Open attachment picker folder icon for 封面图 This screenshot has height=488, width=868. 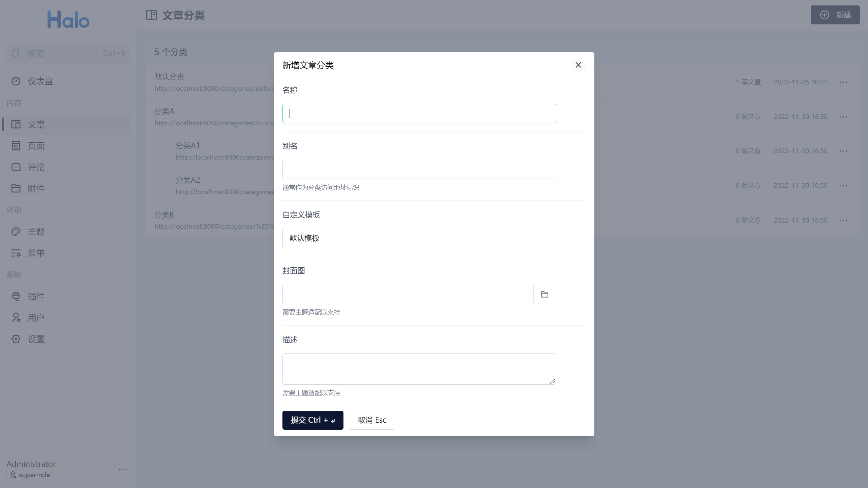pos(545,294)
